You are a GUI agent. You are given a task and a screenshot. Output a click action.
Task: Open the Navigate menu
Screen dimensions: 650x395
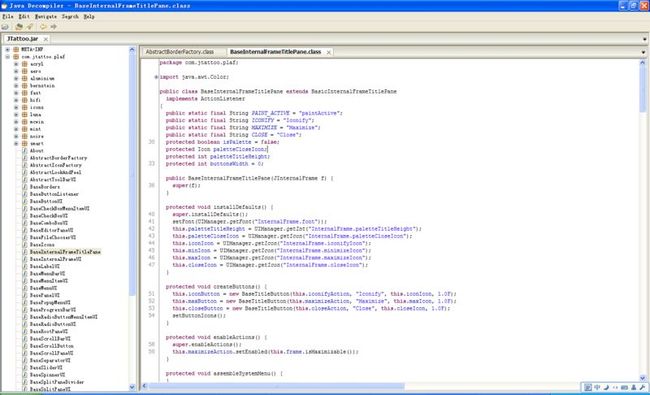46,17
